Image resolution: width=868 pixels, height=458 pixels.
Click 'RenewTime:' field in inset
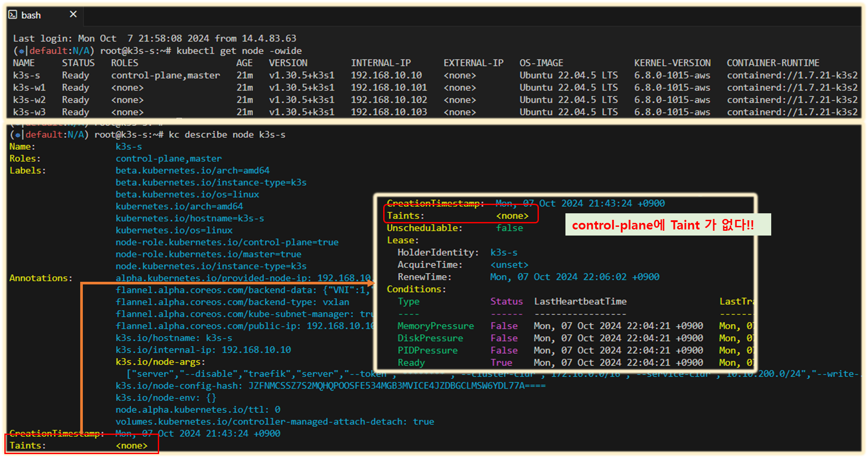[425, 277]
